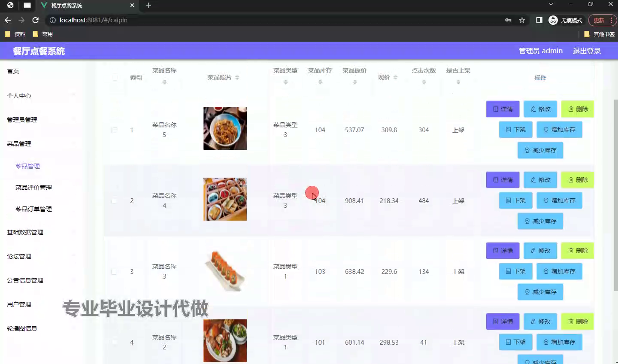This screenshot has width=618, height=364.
Task: Click the page vertical scrollbar
Action: [615, 195]
